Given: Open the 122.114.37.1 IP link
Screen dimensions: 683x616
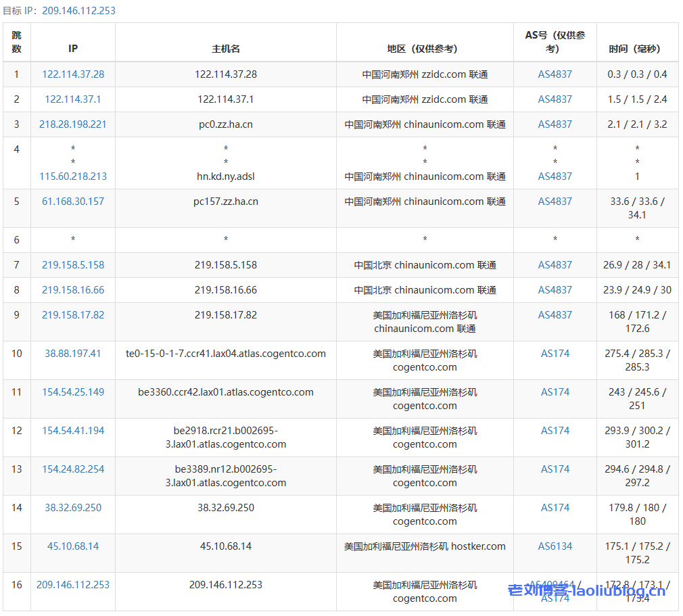Looking at the screenshot, I should click(73, 99).
